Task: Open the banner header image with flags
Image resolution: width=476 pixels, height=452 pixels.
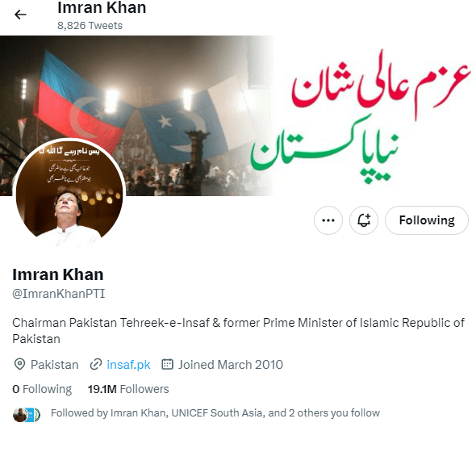Action: pos(238,115)
